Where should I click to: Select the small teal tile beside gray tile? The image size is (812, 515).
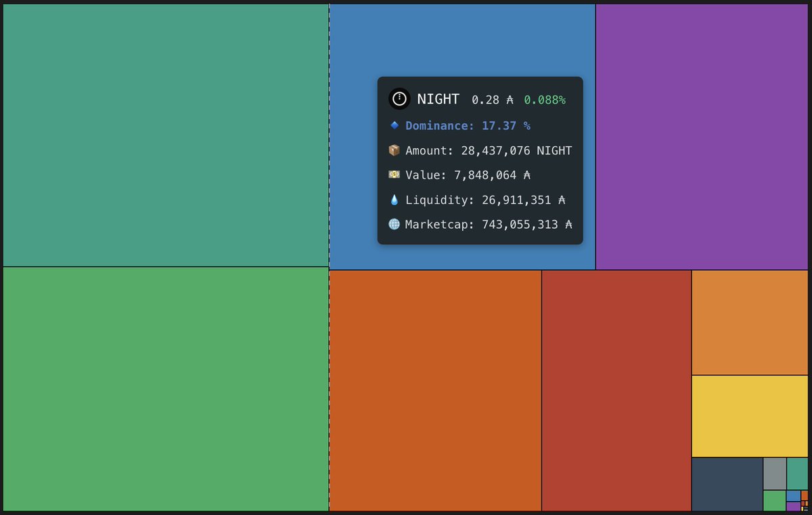tap(797, 474)
